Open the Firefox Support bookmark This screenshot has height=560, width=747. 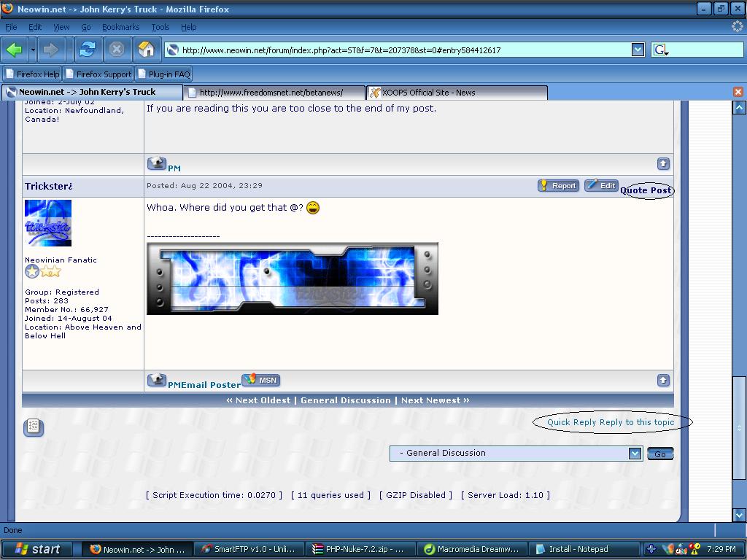coord(98,74)
